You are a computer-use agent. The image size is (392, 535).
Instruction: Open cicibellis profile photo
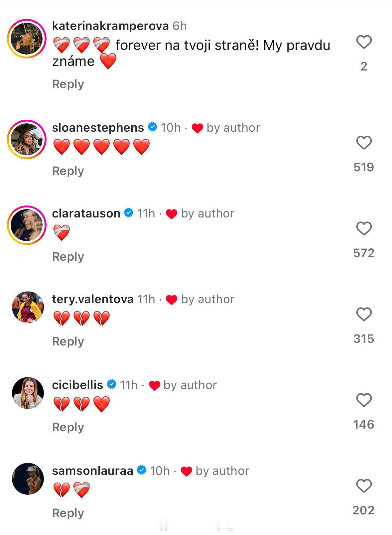[x=28, y=393]
